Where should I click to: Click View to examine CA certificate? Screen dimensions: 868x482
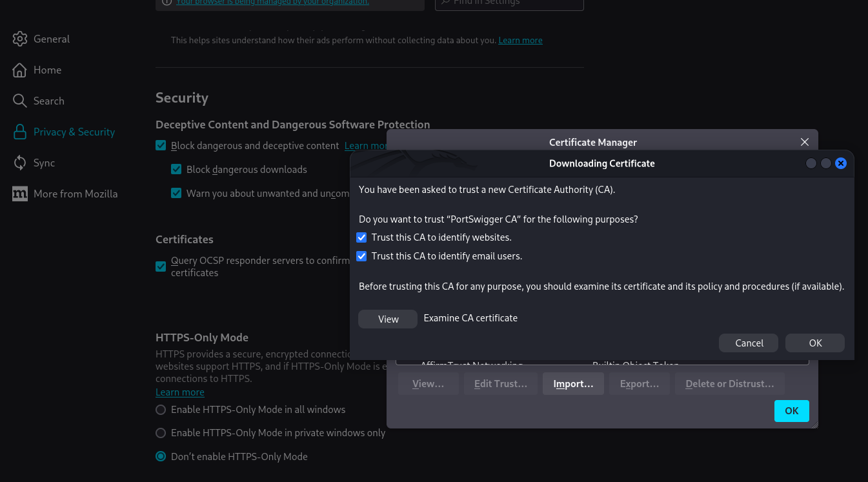point(388,319)
